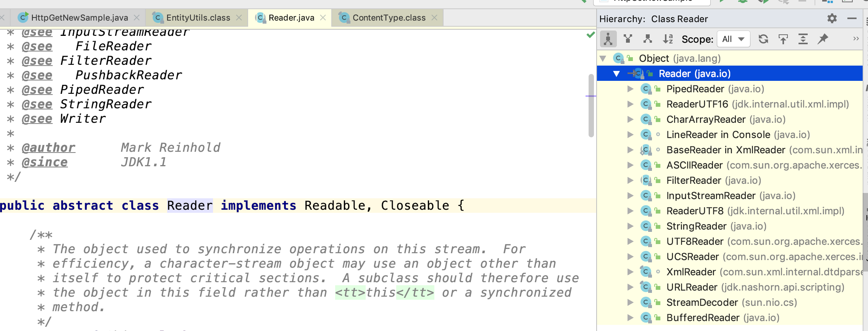
Task: Click the highlighted Reader class name
Action: [190, 206]
